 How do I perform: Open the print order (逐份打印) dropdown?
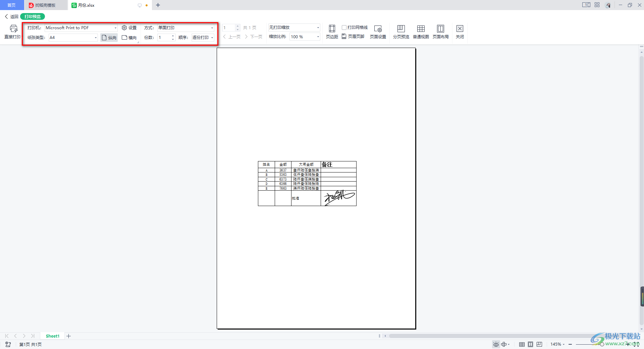coord(203,38)
